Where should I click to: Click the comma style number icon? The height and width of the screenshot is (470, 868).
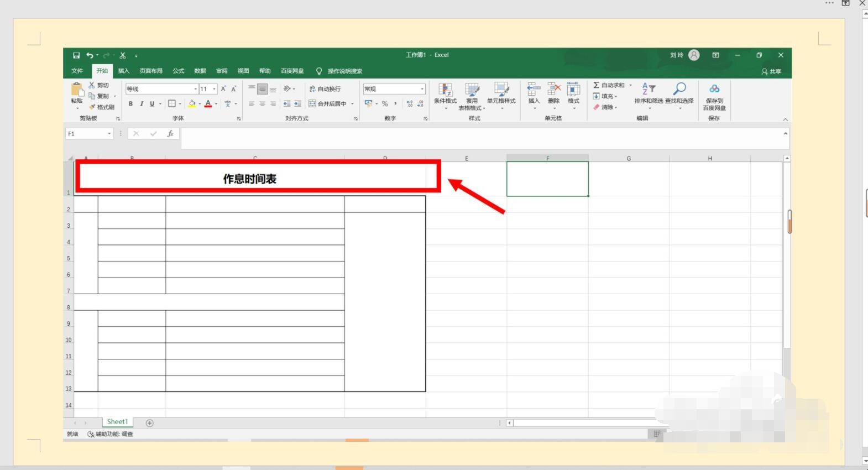pyautogui.click(x=395, y=104)
